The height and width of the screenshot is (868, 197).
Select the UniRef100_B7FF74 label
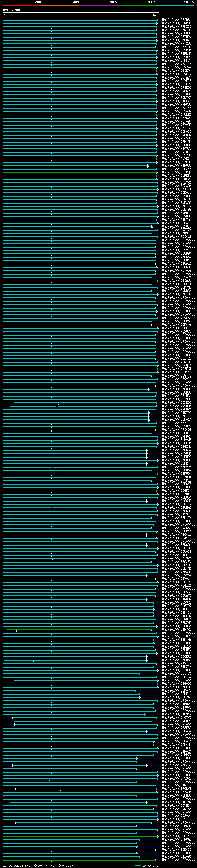coord(176,61)
